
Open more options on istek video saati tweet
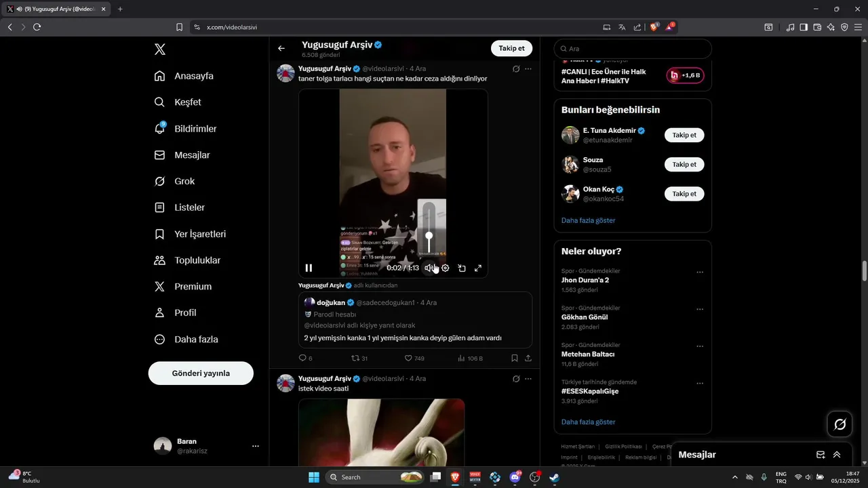point(528,378)
